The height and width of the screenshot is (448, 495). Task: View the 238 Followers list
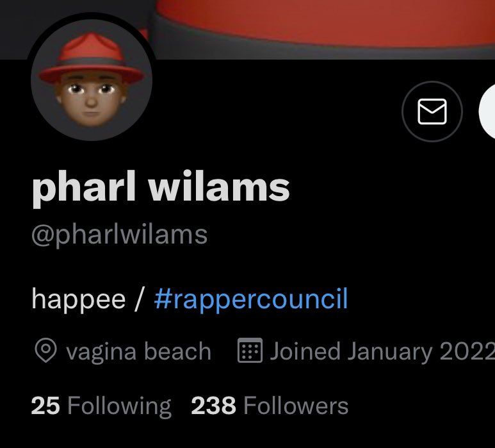[x=270, y=405]
